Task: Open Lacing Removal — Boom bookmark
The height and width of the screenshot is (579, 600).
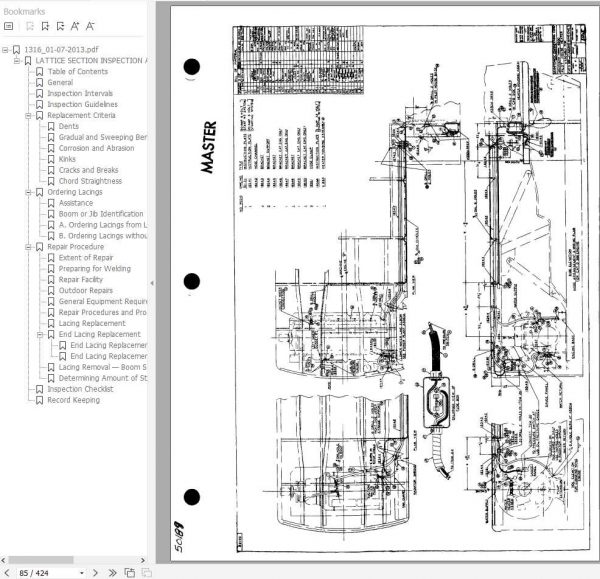Action: [x=103, y=367]
